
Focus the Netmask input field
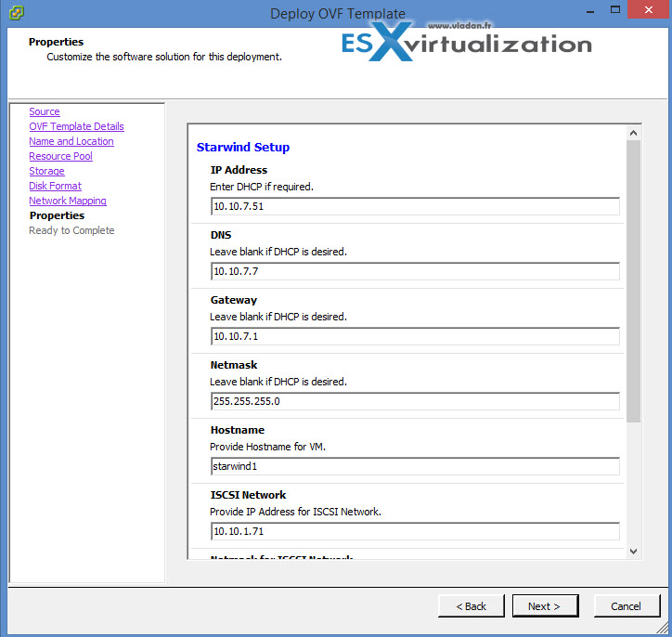[x=415, y=401]
